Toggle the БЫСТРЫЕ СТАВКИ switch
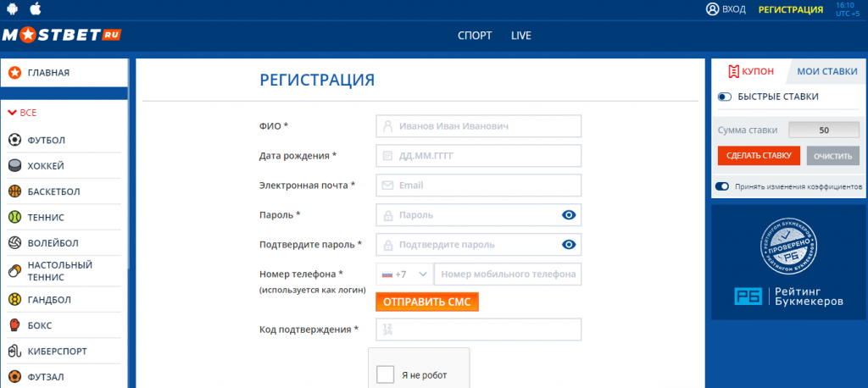Screen dimensions: 868x388 (x=725, y=97)
